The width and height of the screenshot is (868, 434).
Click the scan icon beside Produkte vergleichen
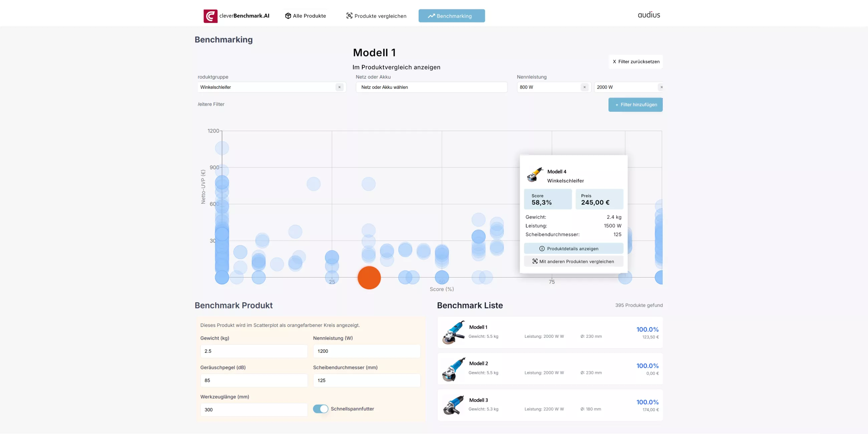coord(349,15)
